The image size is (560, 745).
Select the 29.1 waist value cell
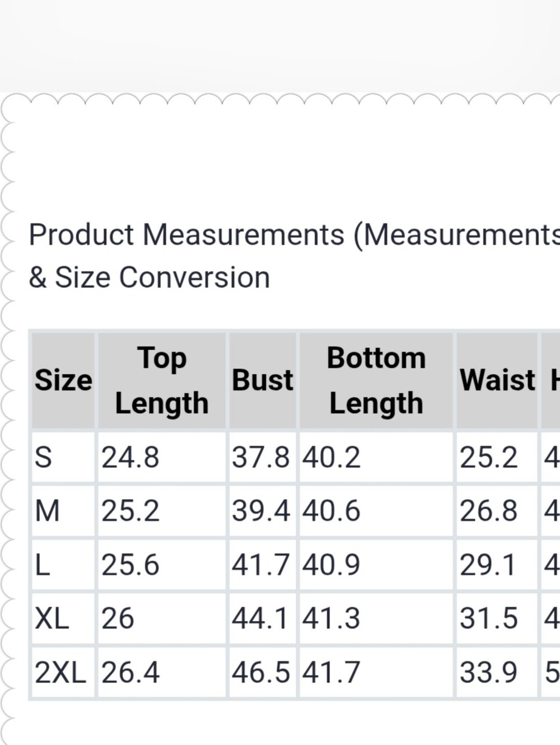497,565
